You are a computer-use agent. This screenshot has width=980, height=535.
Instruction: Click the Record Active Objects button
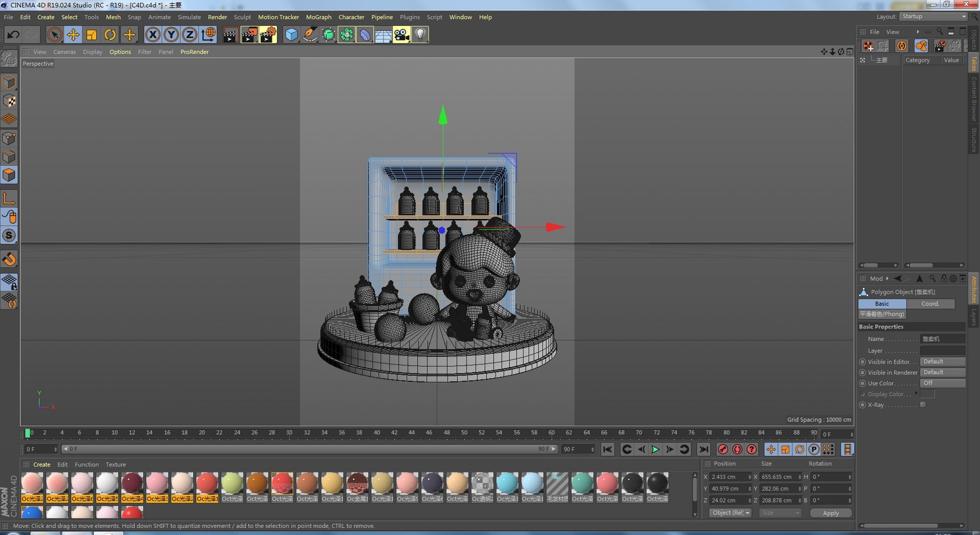[x=723, y=449]
